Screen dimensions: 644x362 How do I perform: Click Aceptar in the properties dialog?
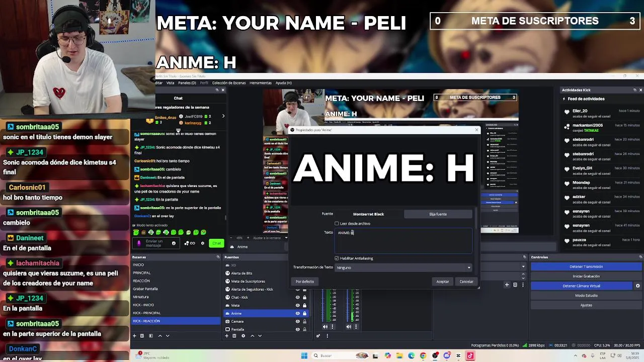click(x=443, y=282)
